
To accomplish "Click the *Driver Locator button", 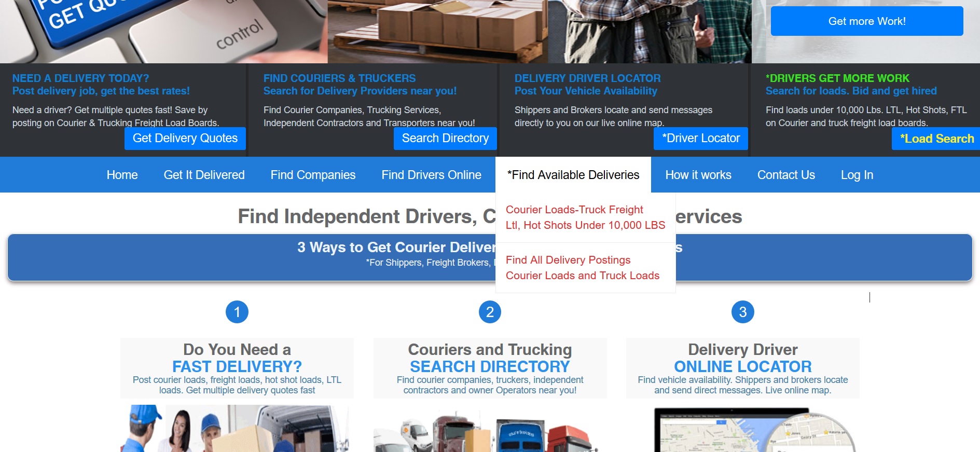I will [x=701, y=139].
